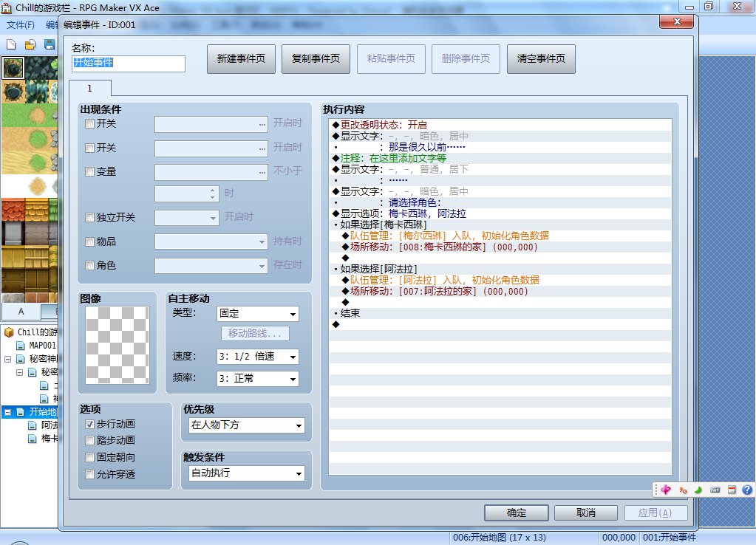The width and height of the screenshot is (756, 545).
Task: Click the red-striped menu icon
Action: click(x=732, y=490)
